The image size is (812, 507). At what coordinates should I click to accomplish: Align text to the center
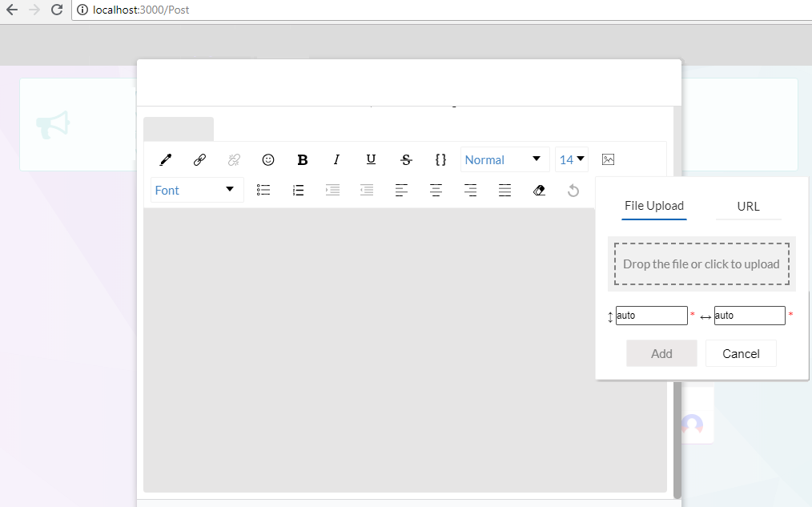coord(436,190)
